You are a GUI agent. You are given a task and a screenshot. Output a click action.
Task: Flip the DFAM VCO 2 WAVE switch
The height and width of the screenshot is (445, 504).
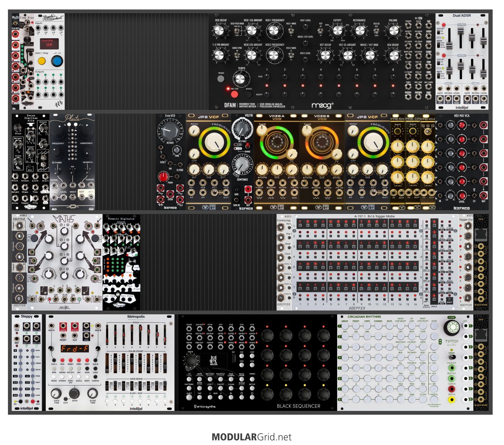pos(291,55)
